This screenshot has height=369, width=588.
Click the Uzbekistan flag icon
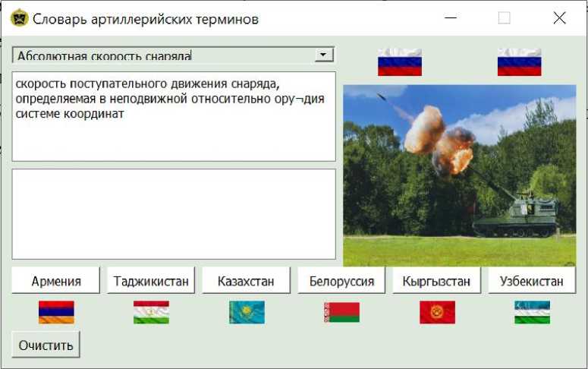[x=533, y=312]
